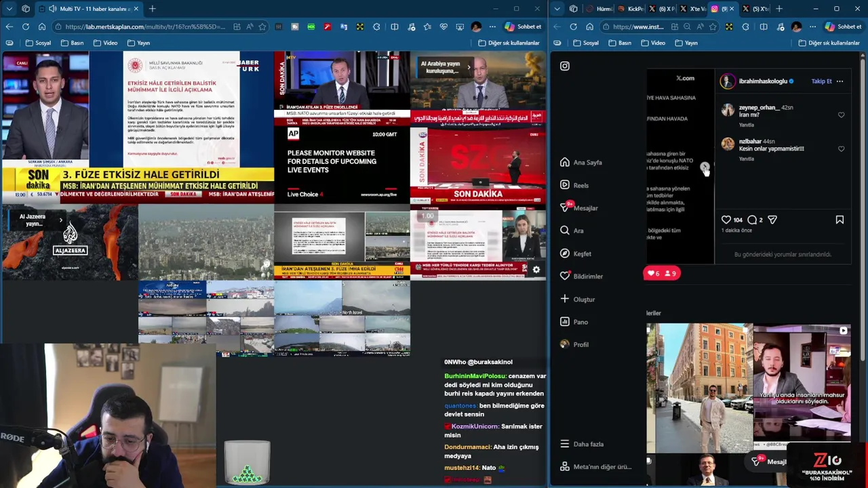Select the Al Jazeera video tile
This screenshot has height=488, width=868.
70,242
